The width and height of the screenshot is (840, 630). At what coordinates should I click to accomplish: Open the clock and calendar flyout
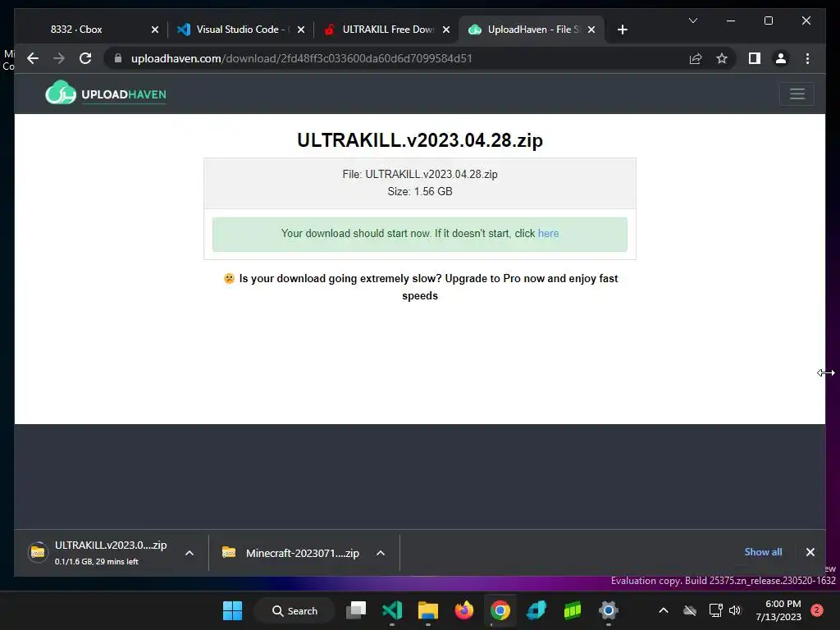pyautogui.click(x=778, y=610)
